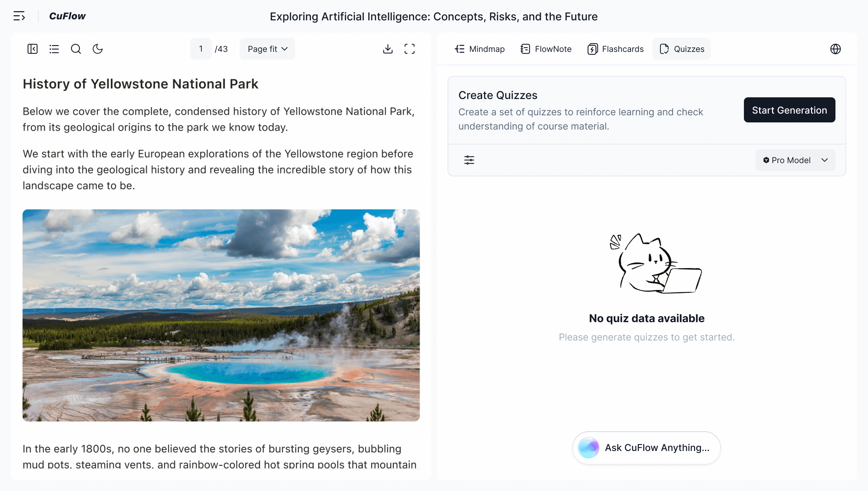Select the Quizzes tab
The height and width of the screenshot is (491, 868).
[x=682, y=49]
